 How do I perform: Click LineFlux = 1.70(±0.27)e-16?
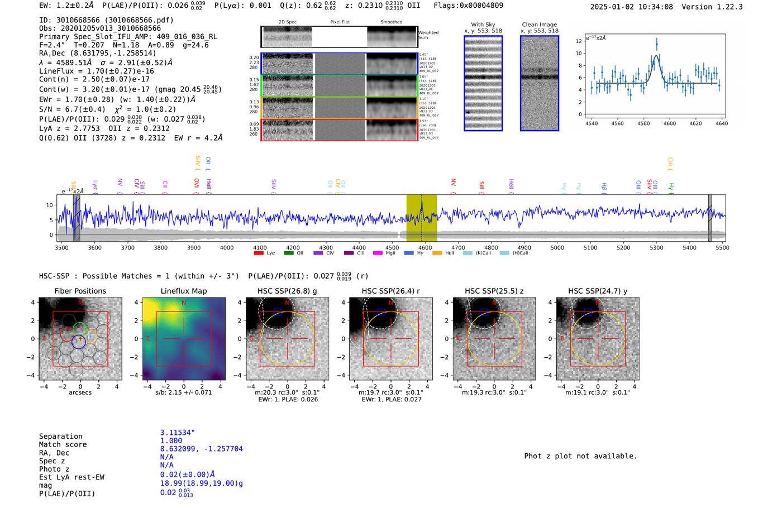click(97, 71)
